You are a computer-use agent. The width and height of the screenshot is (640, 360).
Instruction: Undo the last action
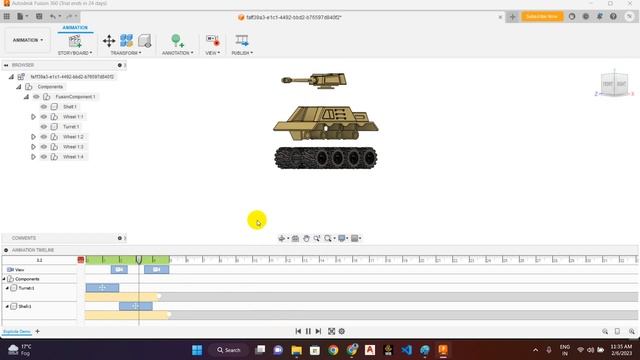53,16
